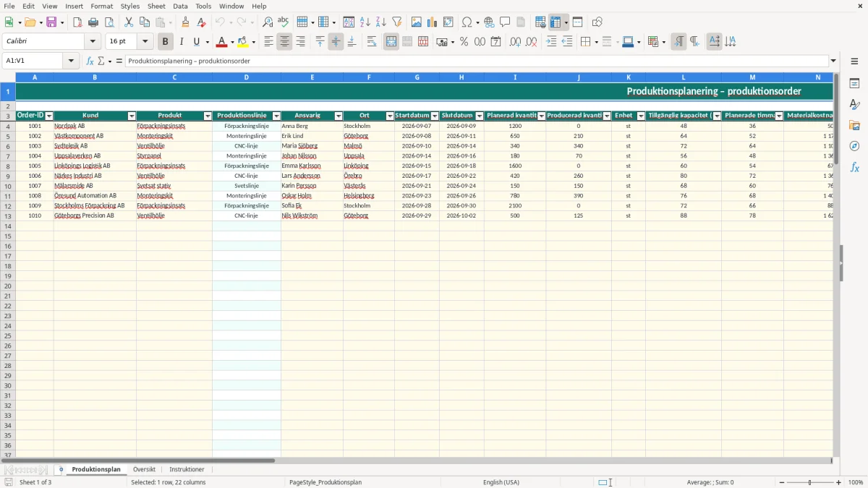Expand the Name Box dropdown
Screen dimensions: 868x488
[71, 61]
